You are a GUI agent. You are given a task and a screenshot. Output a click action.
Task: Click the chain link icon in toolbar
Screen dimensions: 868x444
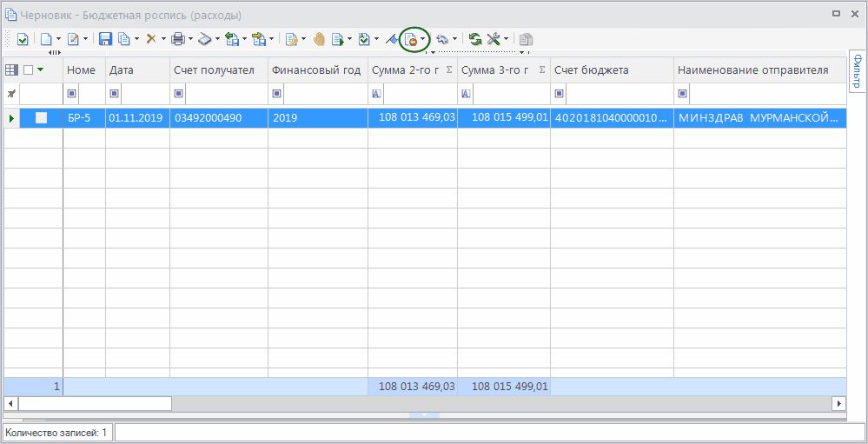(442, 39)
